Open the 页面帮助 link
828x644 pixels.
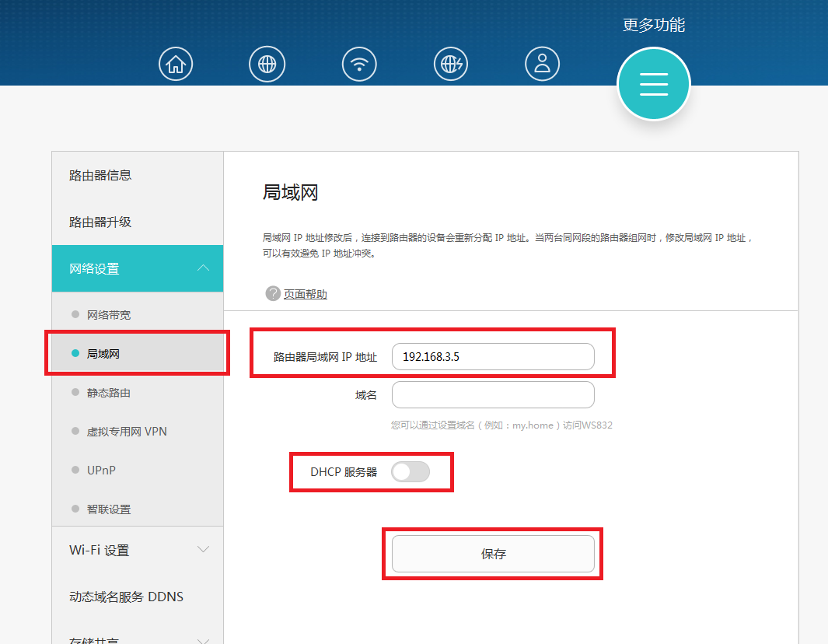coord(306,294)
